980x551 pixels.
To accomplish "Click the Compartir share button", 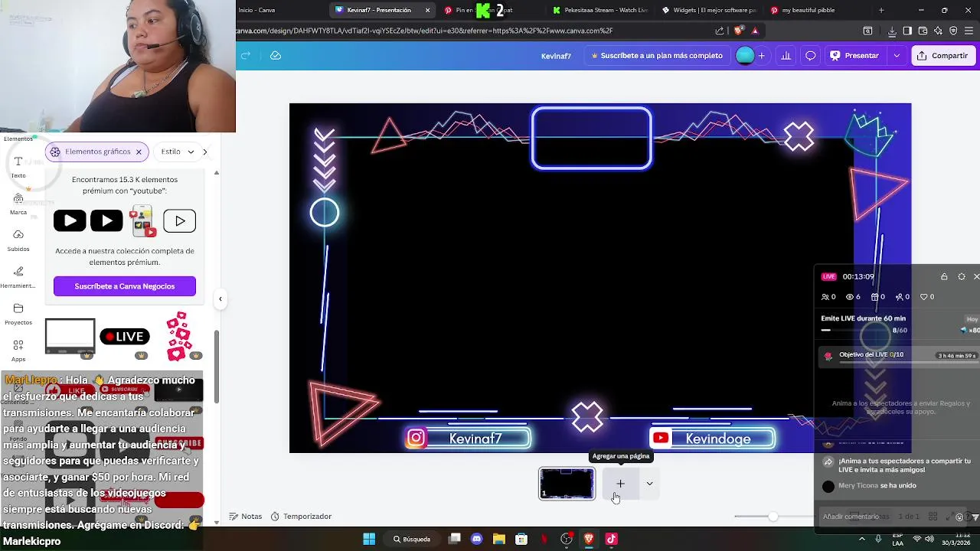I will [x=942, y=56].
